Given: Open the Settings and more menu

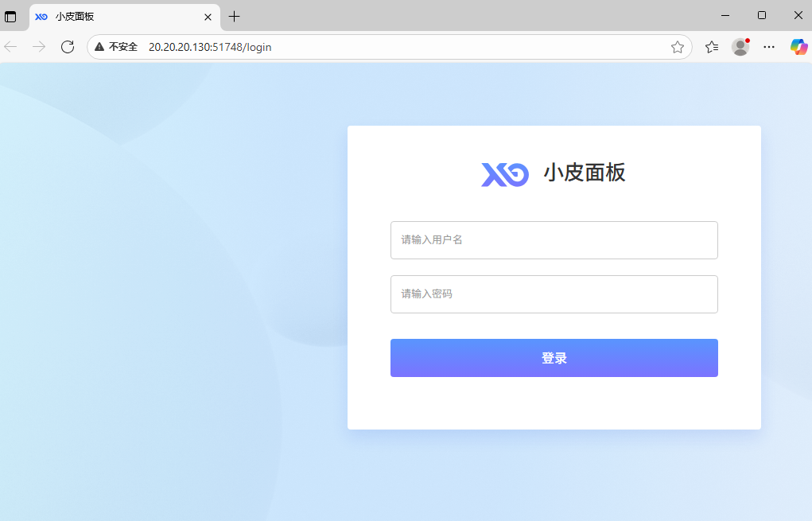Looking at the screenshot, I should click(x=769, y=47).
